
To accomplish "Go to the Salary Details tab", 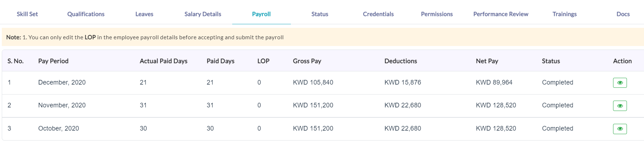I will click(x=203, y=14).
